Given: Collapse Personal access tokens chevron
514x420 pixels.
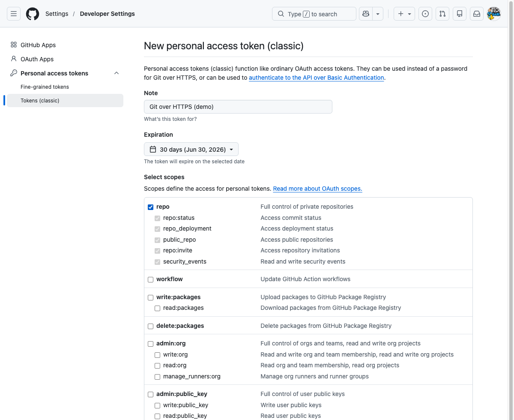Looking at the screenshot, I should tap(117, 73).
